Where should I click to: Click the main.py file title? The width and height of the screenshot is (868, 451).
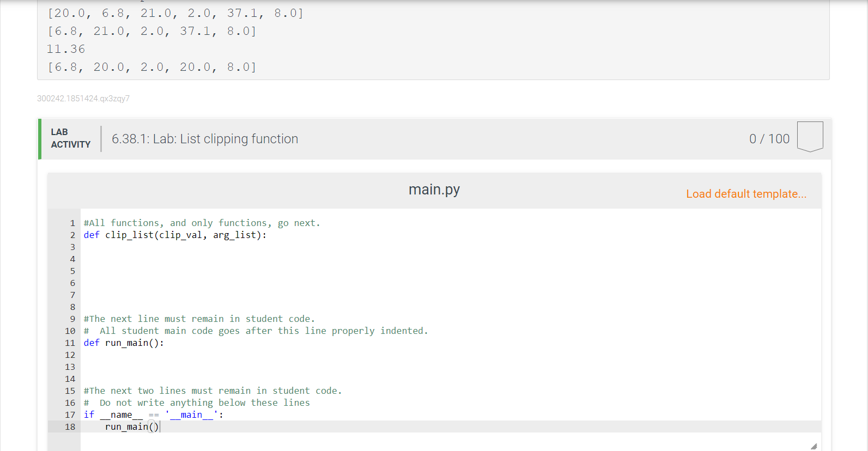click(x=434, y=190)
